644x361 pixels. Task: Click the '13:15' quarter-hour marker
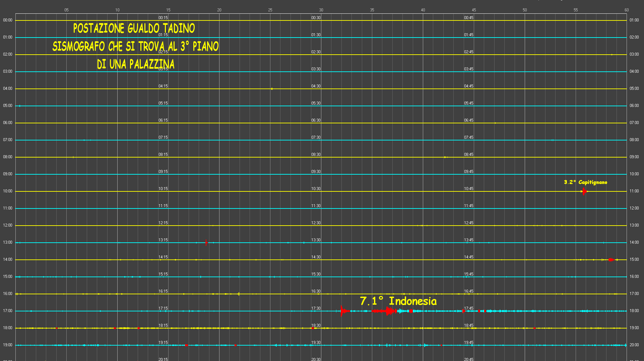coord(163,240)
